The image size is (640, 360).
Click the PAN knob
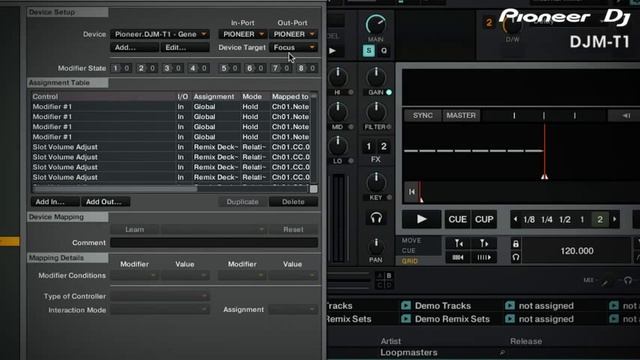click(376, 246)
